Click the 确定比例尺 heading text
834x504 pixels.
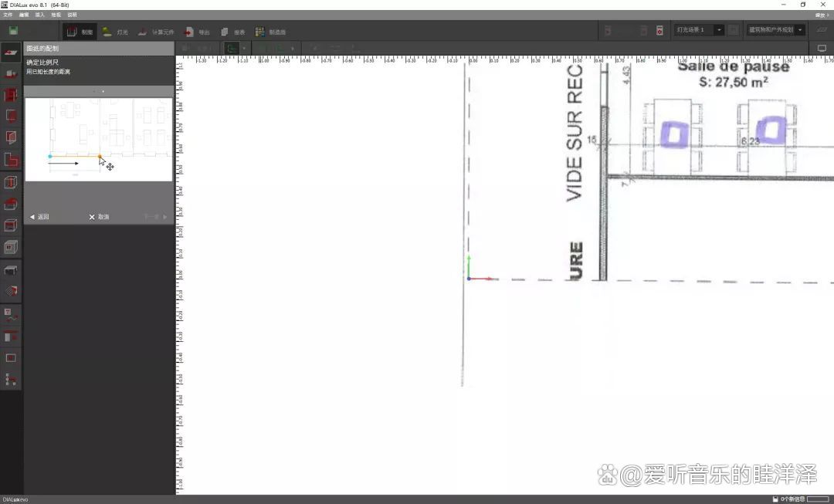coord(42,63)
